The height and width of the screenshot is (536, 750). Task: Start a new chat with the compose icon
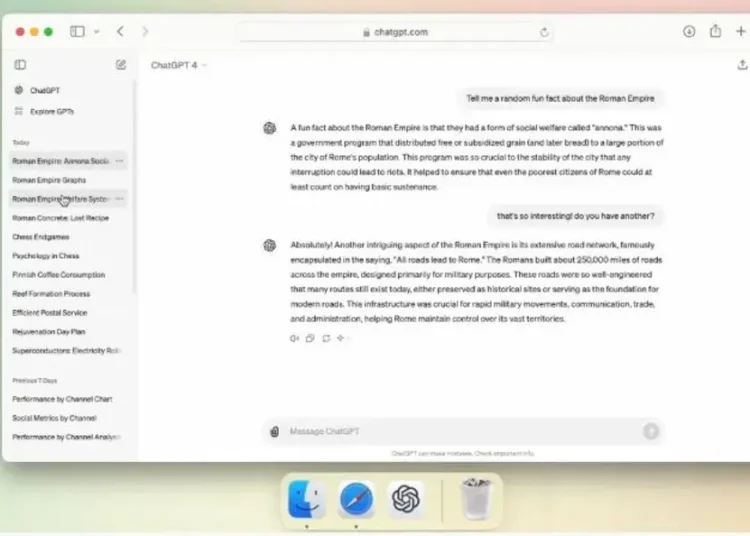tap(121, 65)
